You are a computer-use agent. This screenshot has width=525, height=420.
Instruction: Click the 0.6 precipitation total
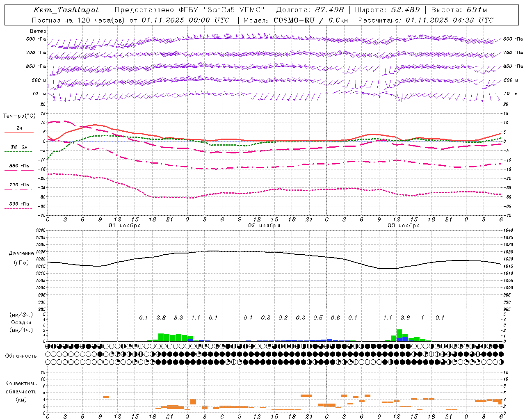336,317
